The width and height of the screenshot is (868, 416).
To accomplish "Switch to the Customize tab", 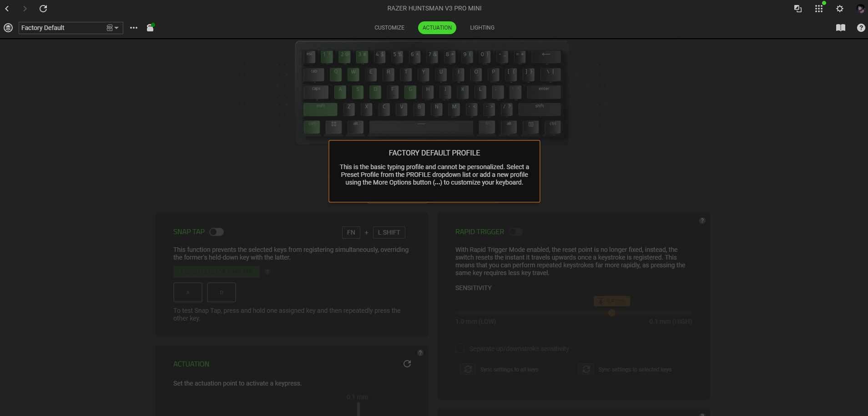I will click(x=389, y=28).
